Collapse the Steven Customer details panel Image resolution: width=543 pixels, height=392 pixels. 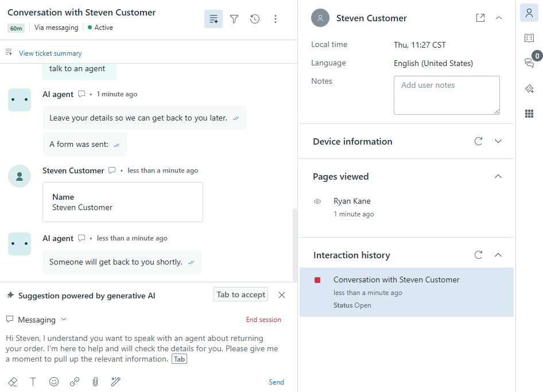tap(499, 18)
